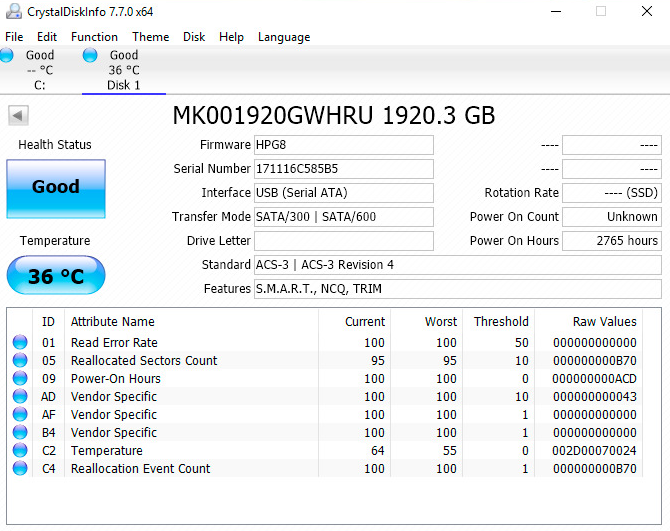The width and height of the screenshot is (670, 531).
Task: Close the CrystalDiskInfo window
Action: (647, 12)
